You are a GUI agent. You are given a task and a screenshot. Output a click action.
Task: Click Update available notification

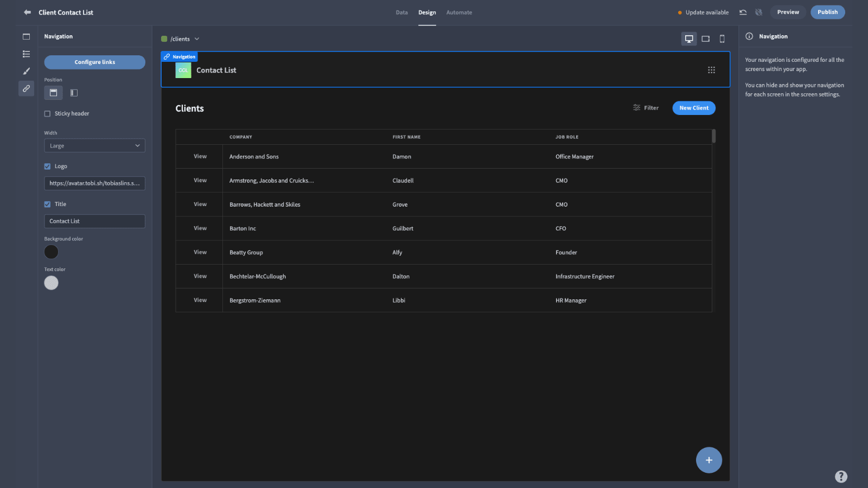point(703,12)
